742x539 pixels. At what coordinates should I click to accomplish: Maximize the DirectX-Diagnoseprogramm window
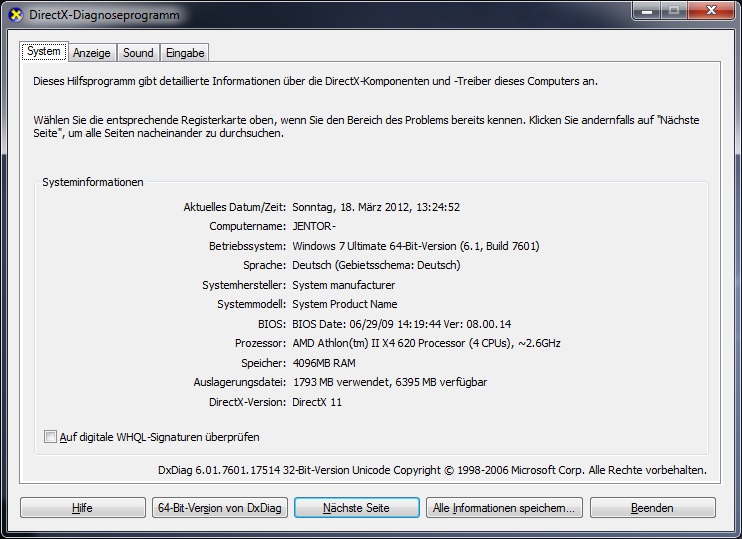(674, 10)
